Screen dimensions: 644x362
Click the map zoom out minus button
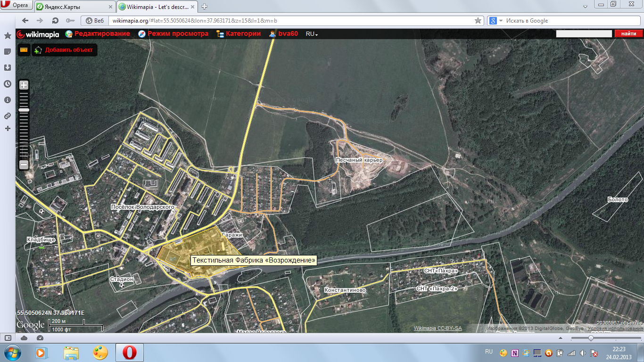24,165
